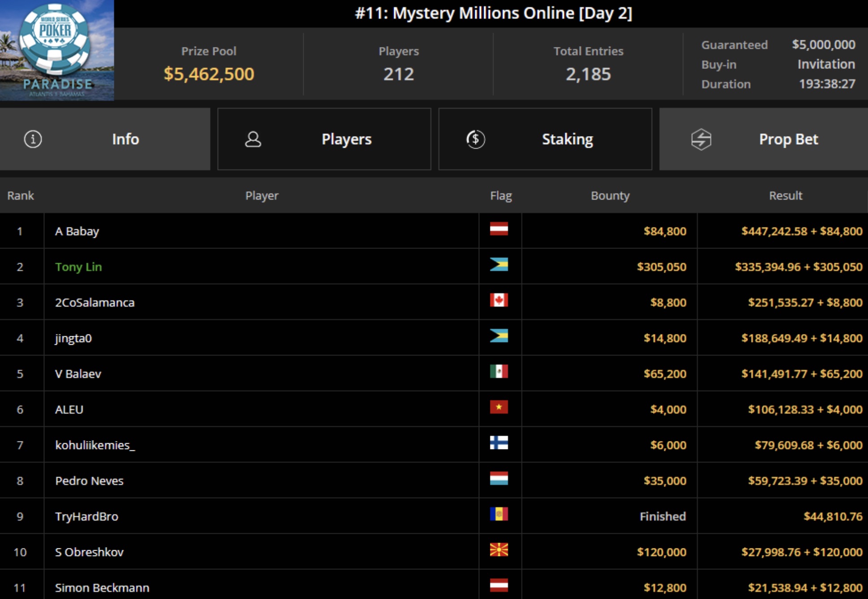868x599 pixels.
Task: Click Mexico flag in V Balaev row
Action: [x=498, y=371]
